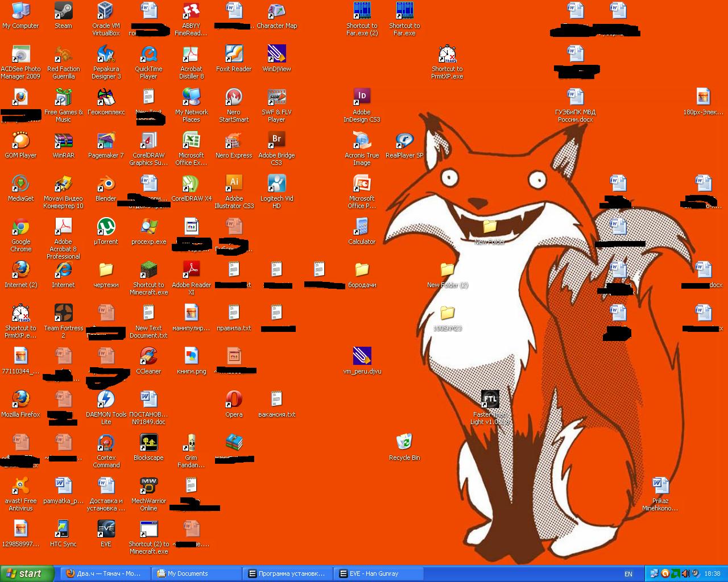
Task: Click the CorelDRAW X4 icon
Action: point(191,189)
